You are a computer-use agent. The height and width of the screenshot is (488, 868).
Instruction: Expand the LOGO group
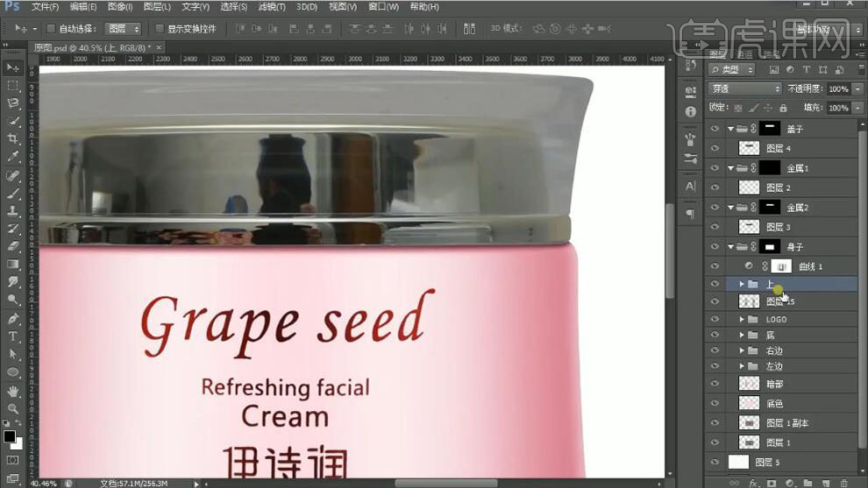pos(742,319)
